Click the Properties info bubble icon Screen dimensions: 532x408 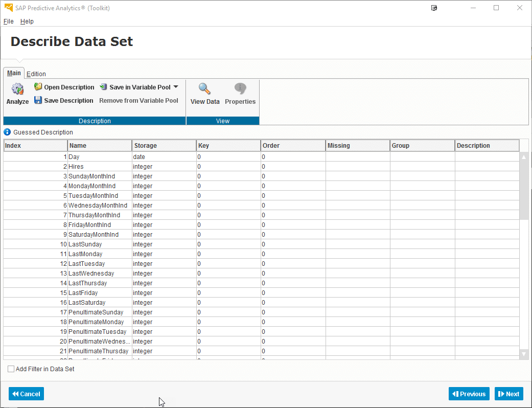click(240, 89)
